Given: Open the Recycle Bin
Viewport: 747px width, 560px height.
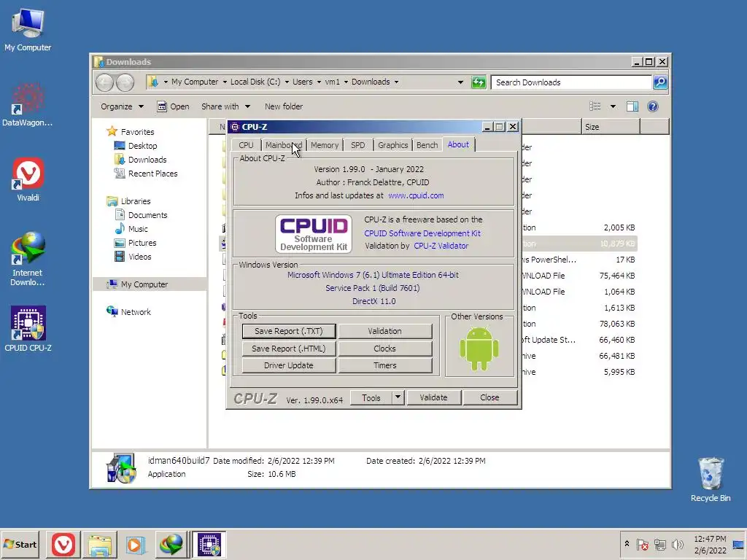Looking at the screenshot, I should coord(711,480).
